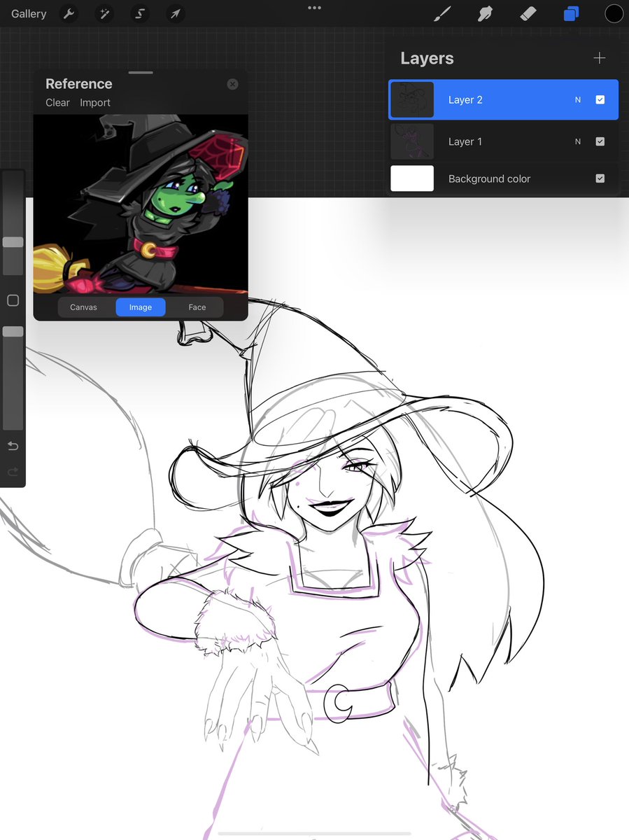Add a new layer with plus icon
Screen dimensions: 629x840
(600, 58)
